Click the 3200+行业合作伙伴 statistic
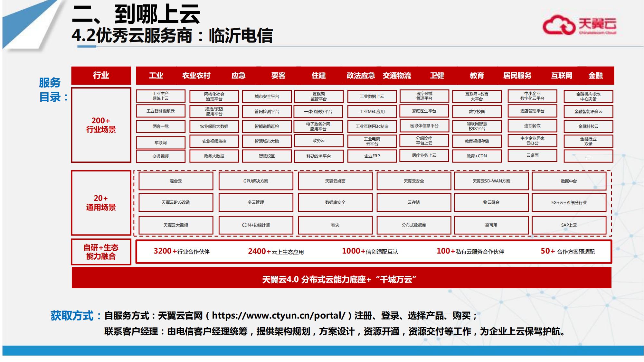Viewport: 644px width, 362px height. tap(182, 251)
